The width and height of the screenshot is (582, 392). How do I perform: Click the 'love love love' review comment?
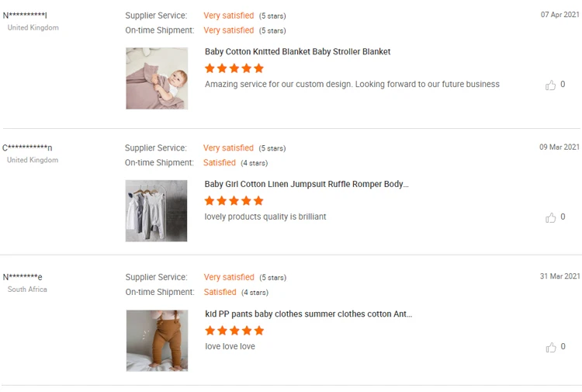[230, 347]
